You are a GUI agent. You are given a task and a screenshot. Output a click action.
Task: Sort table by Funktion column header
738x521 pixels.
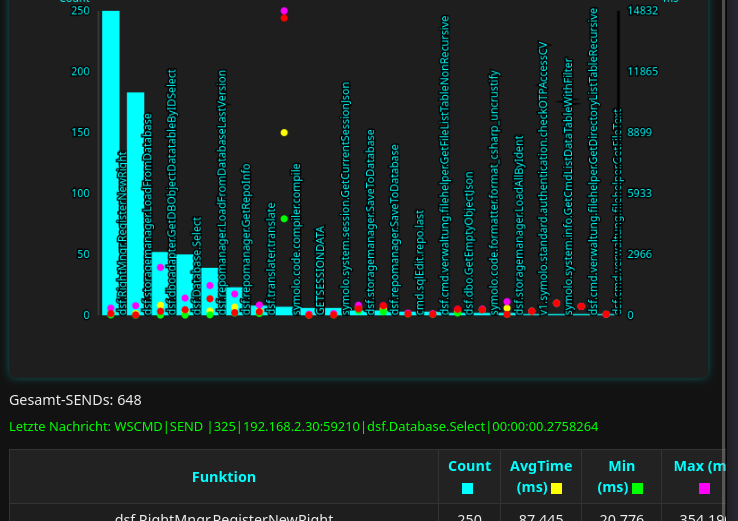click(x=223, y=477)
